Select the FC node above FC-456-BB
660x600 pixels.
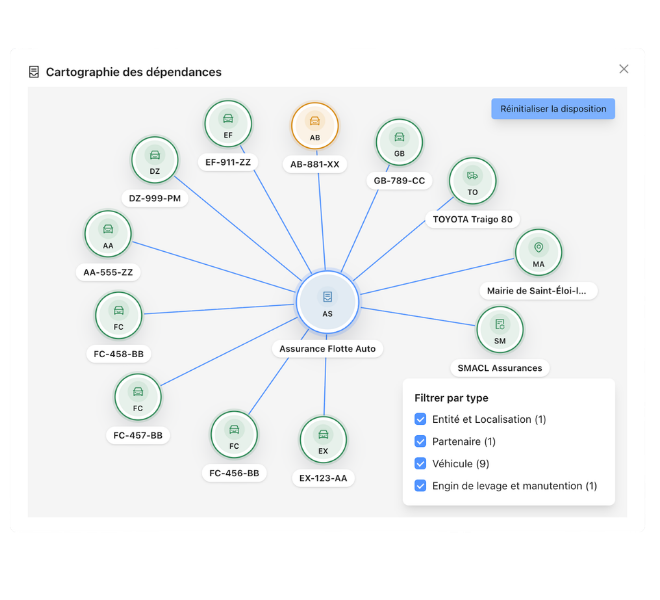click(x=234, y=435)
